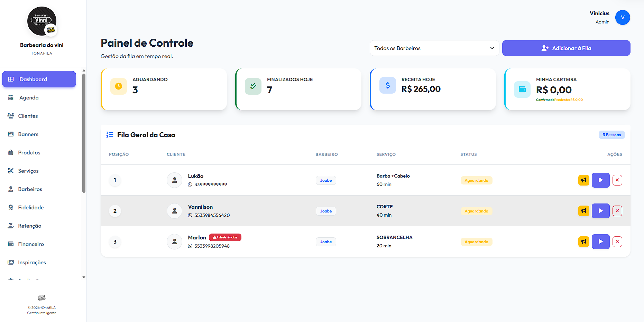Screen dimensions: 644x322
Task: Start service for Vannilson with play button
Action: [600, 211]
